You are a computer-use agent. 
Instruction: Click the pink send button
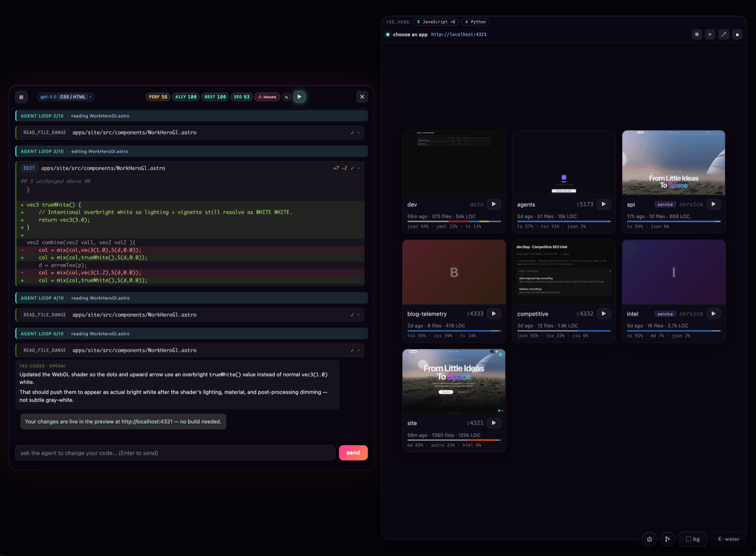[x=353, y=453]
